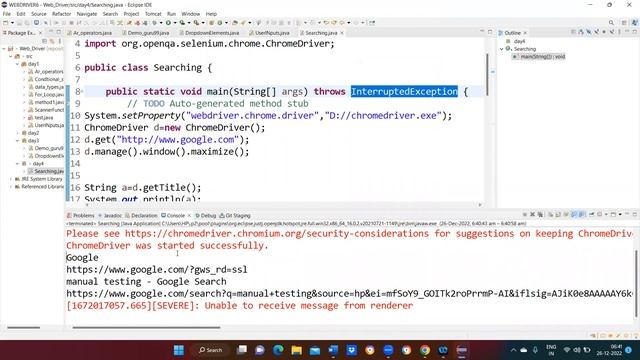Select test.java in Package Explorer
The height and width of the screenshot is (360, 640).
point(41,118)
